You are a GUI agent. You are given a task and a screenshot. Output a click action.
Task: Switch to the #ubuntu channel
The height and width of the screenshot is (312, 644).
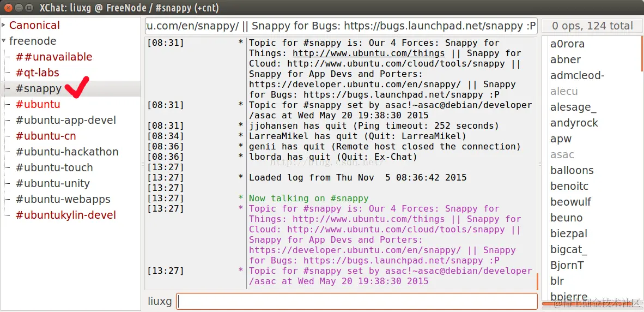[38, 104]
